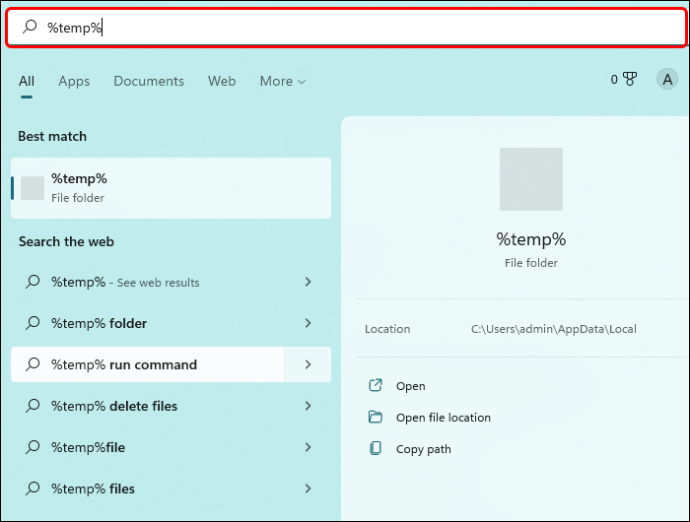Click inside the %temp% search input field
The image size is (690, 522).
(x=346, y=27)
